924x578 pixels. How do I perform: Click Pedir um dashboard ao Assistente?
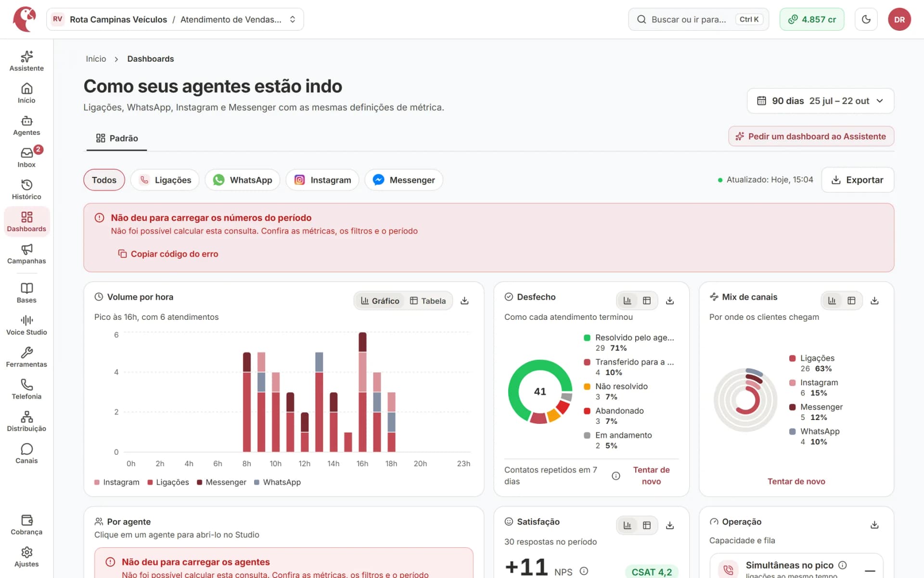tap(811, 136)
